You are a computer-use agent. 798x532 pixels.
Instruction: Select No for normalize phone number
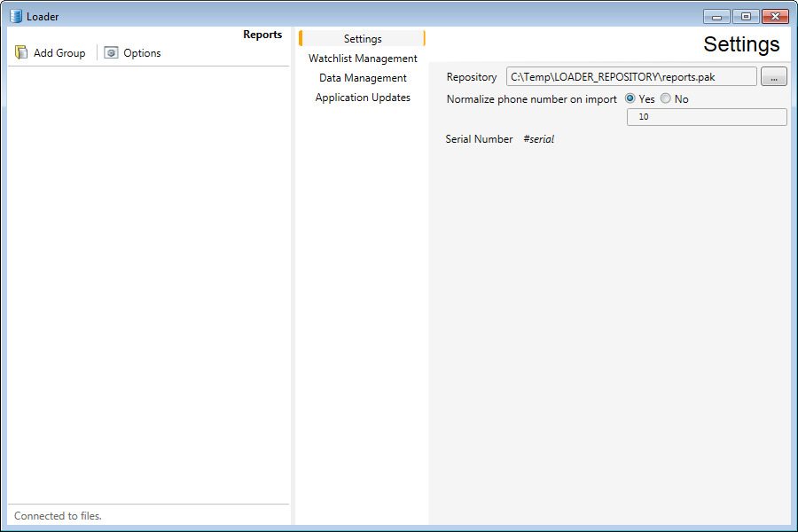pos(666,98)
